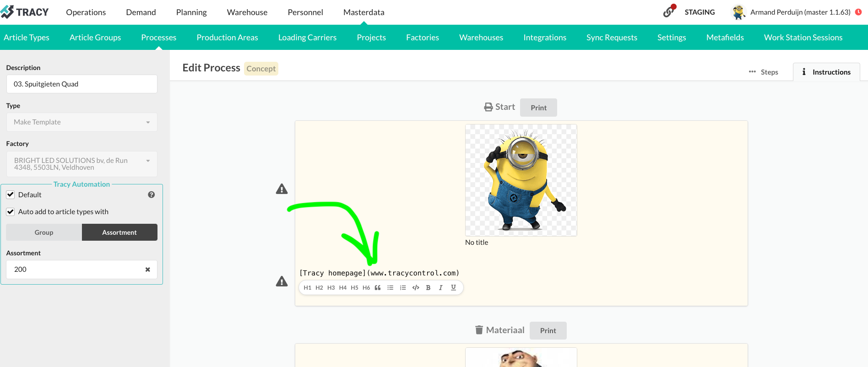Click warning triangle beside the minion image
Screen dimensions: 868x367
[x=282, y=189]
